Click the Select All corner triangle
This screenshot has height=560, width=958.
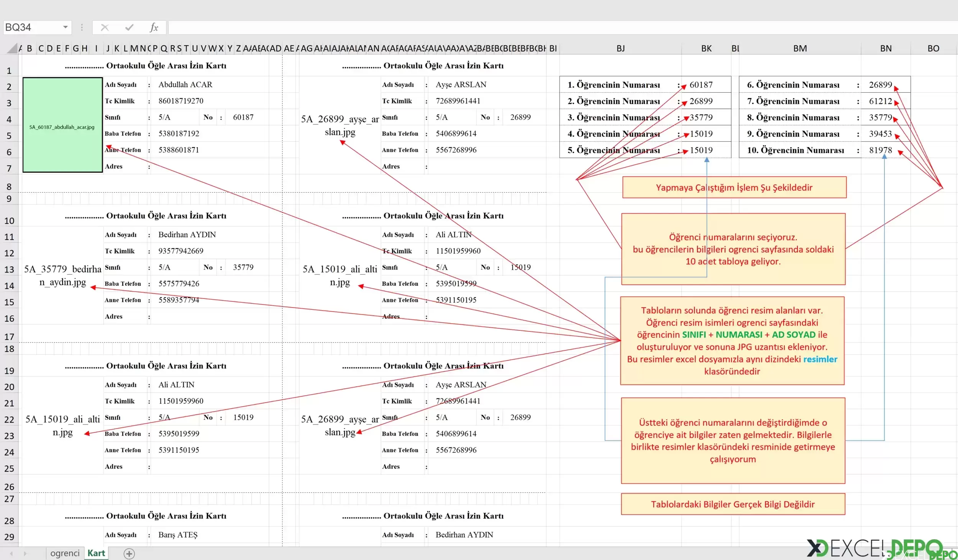pyautogui.click(x=13, y=48)
